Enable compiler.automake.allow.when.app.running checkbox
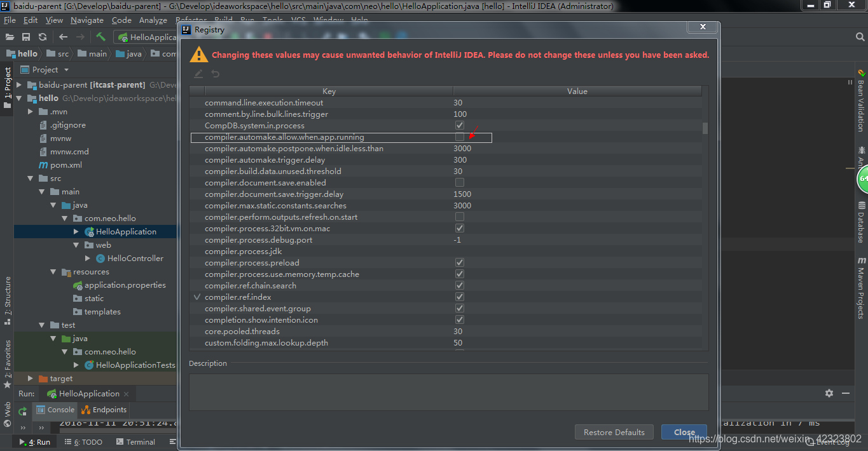This screenshot has height=451, width=868. point(460,137)
